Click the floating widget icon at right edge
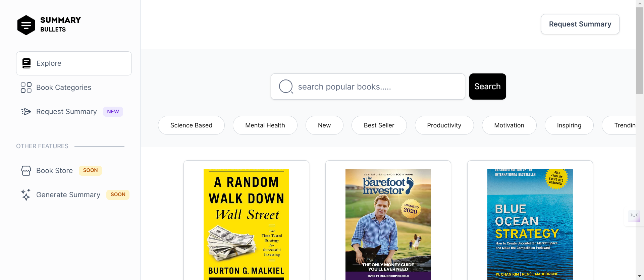The image size is (644, 280). pos(634,216)
